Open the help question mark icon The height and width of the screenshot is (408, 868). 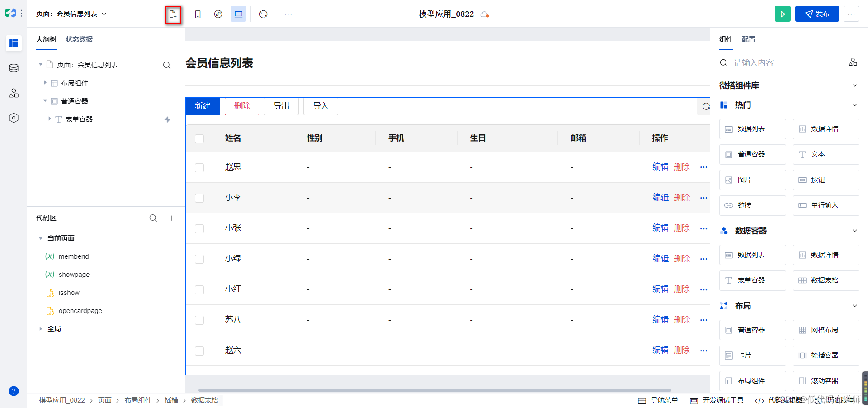pos(14,391)
